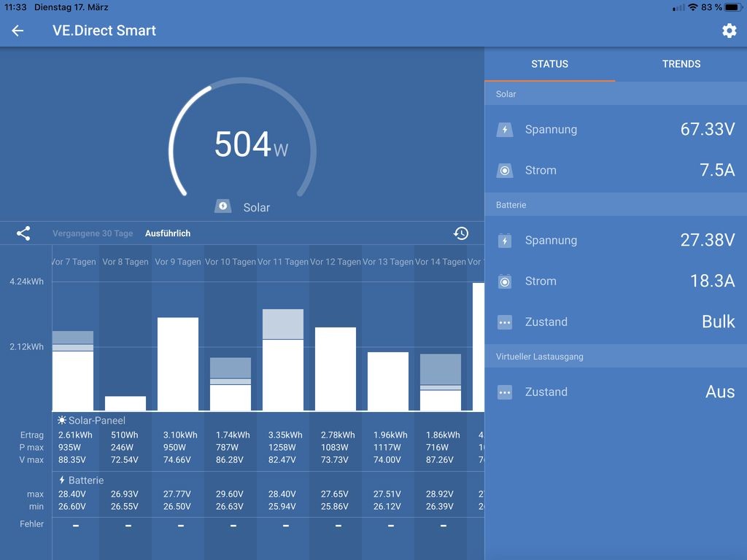
Task: Tap the 2.12kWh axis label
Action: click(27, 346)
